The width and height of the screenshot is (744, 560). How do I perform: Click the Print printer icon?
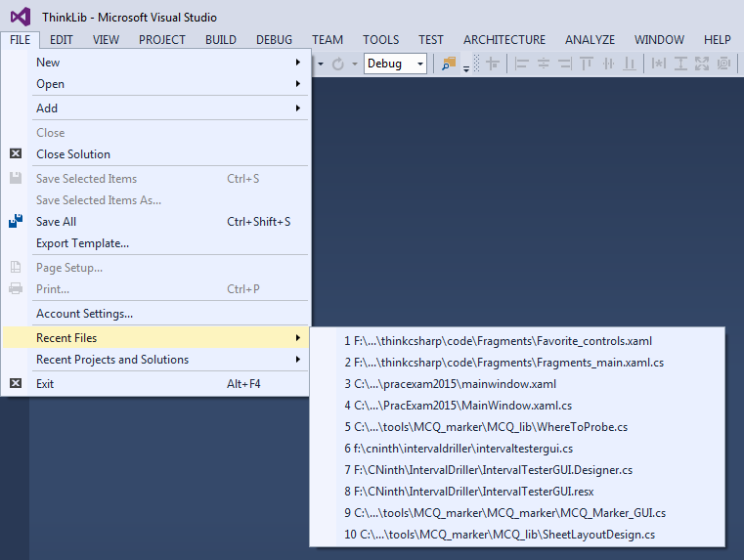pyautogui.click(x=16, y=288)
